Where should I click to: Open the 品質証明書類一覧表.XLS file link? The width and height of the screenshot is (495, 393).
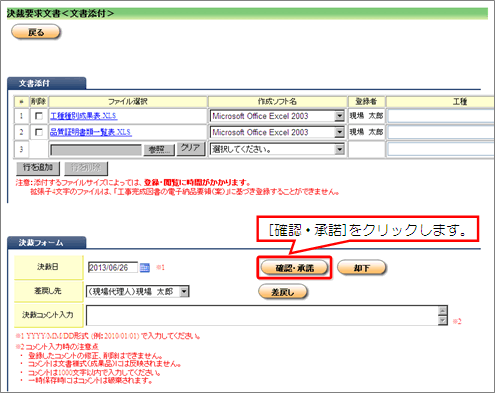[91, 132]
